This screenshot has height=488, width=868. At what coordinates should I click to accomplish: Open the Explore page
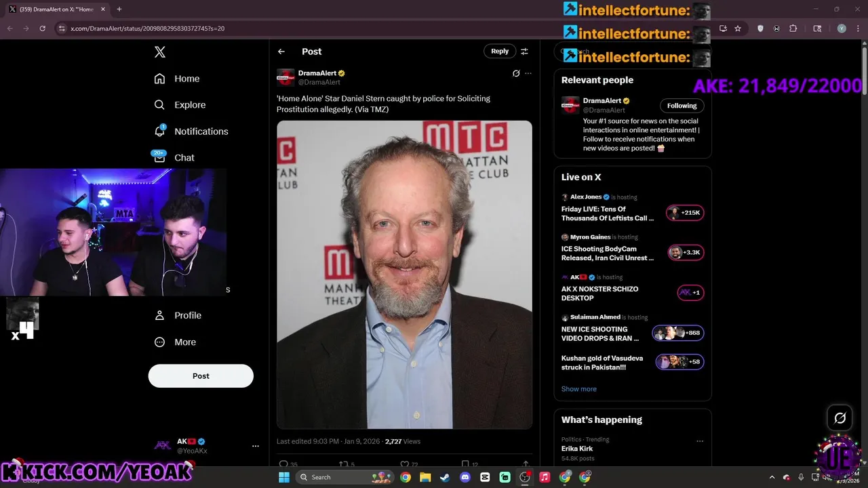pyautogui.click(x=180, y=105)
